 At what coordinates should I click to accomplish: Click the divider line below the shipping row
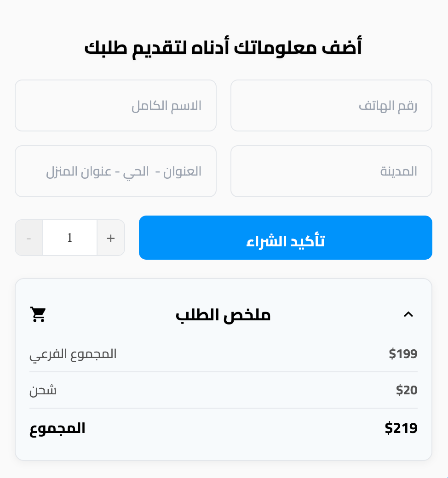(x=224, y=408)
